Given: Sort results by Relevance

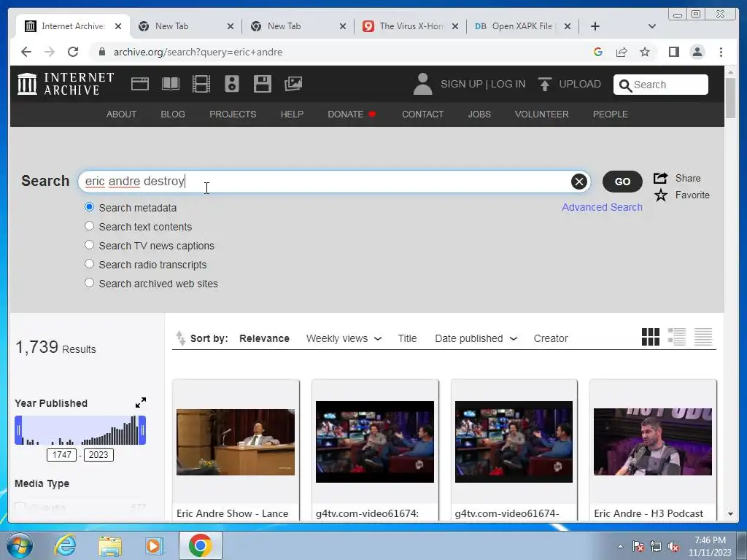Looking at the screenshot, I should click(264, 338).
